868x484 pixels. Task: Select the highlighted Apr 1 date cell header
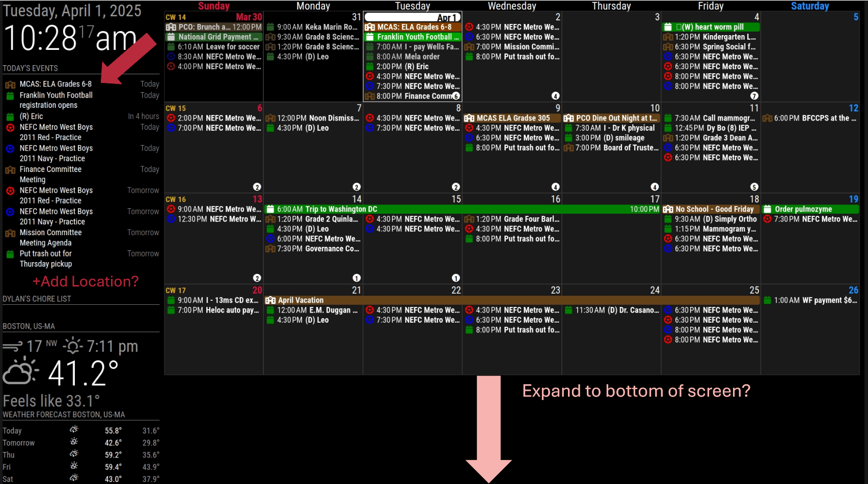[413, 17]
